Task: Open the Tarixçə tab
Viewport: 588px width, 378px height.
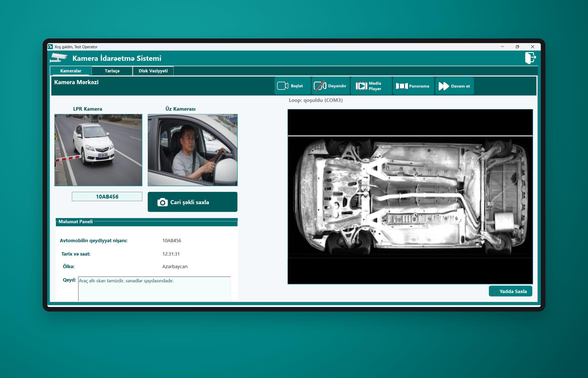Action: click(112, 71)
